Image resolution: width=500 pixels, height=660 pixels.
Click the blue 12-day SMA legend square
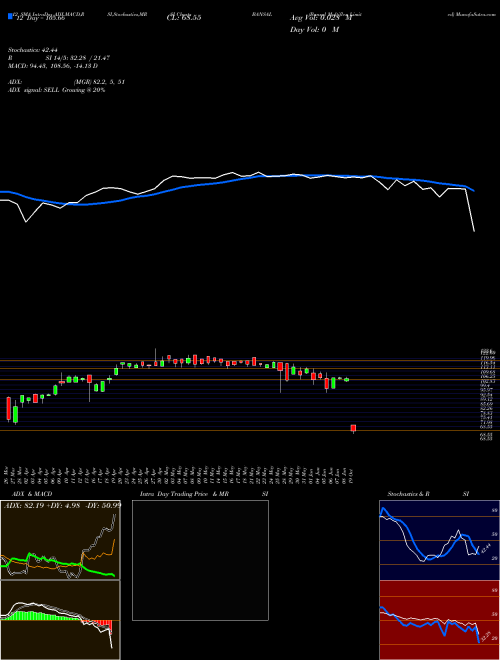[x=10, y=17]
